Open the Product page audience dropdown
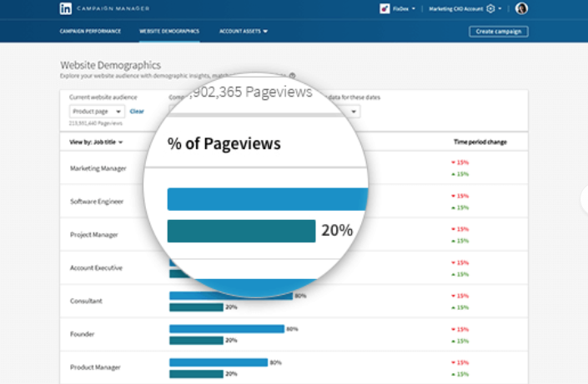Image resolution: width=588 pixels, height=384 pixels. pyautogui.click(x=97, y=112)
